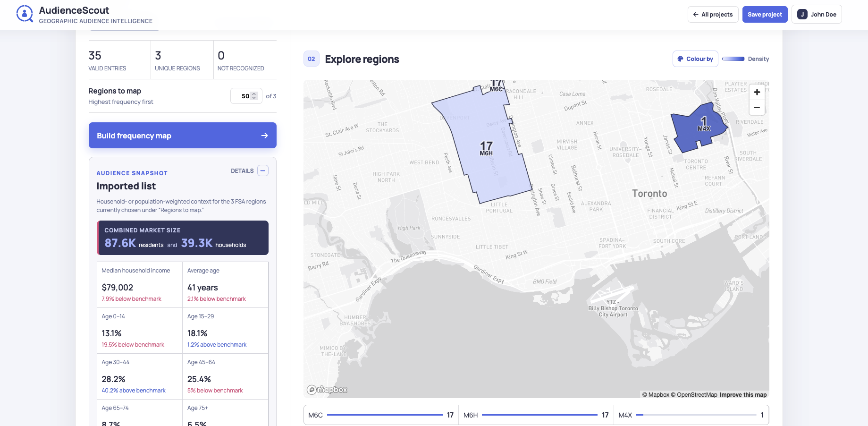Image resolution: width=868 pixels, height=426 pixels.
Task: Click Build frequency map button
Action: 182,136
